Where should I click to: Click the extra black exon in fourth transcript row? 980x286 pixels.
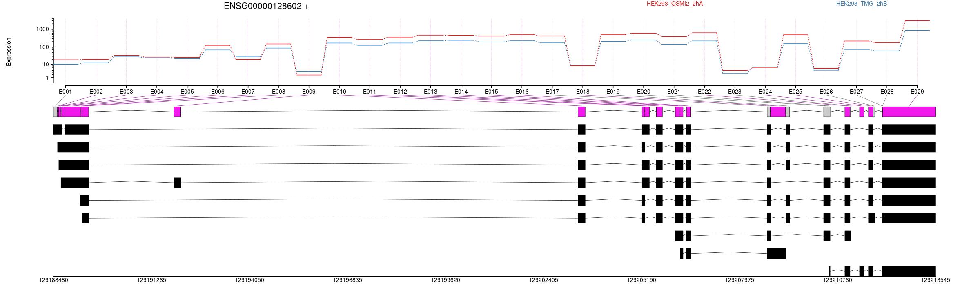tap(177, 183)
